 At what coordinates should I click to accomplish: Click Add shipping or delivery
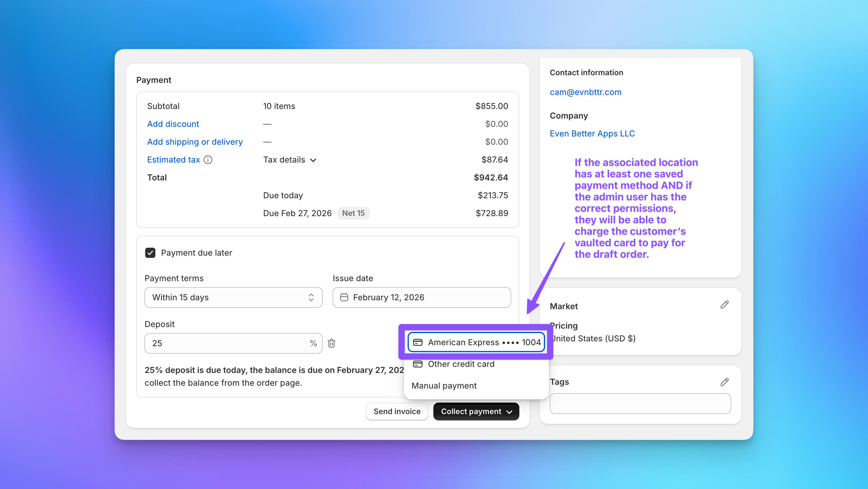[x=195, y=142]
